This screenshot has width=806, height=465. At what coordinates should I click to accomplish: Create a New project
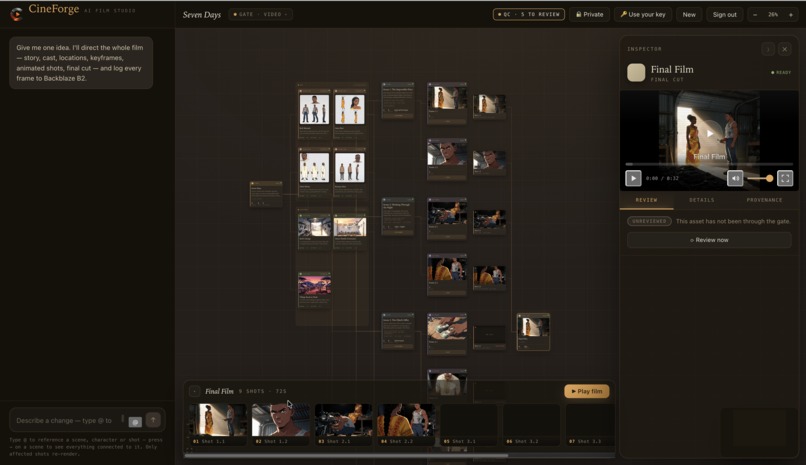point(689,14)
